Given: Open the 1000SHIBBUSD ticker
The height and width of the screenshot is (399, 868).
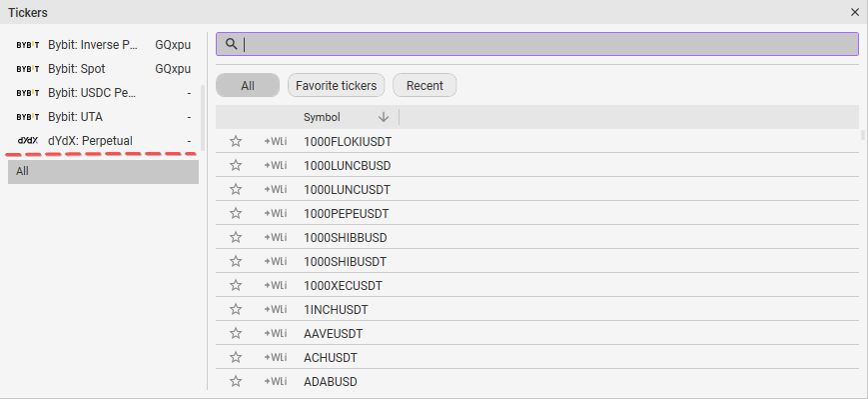Looking at the screenshot, I should [346, 238].
